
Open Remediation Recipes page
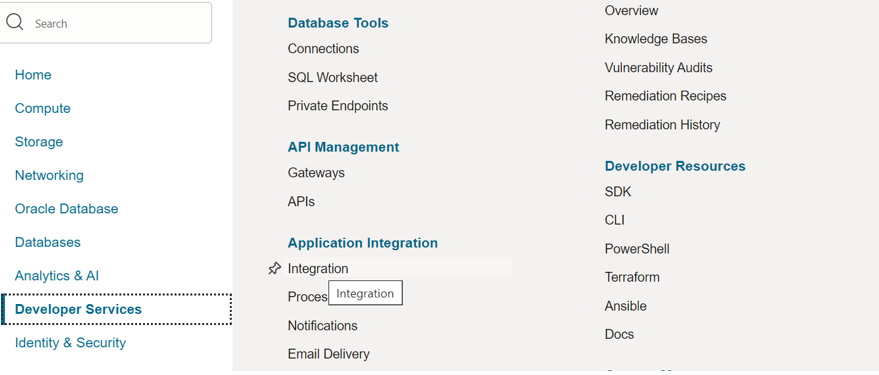pos(665,96)
